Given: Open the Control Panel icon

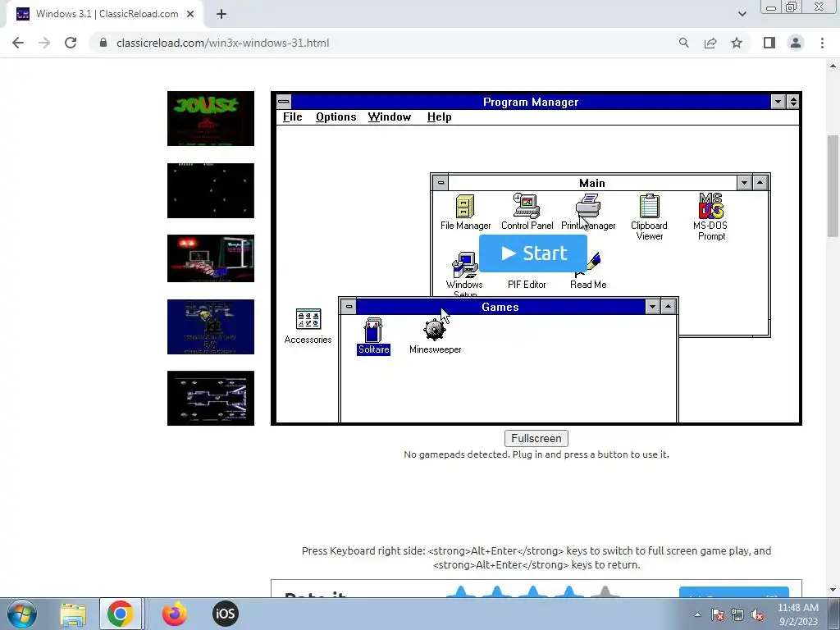Looking at the screenshot, I should pos(527,212).
